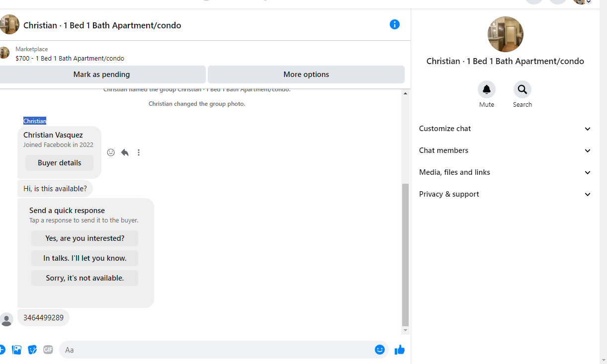Open small Marketplace listing thumbnail

(4, 53)
